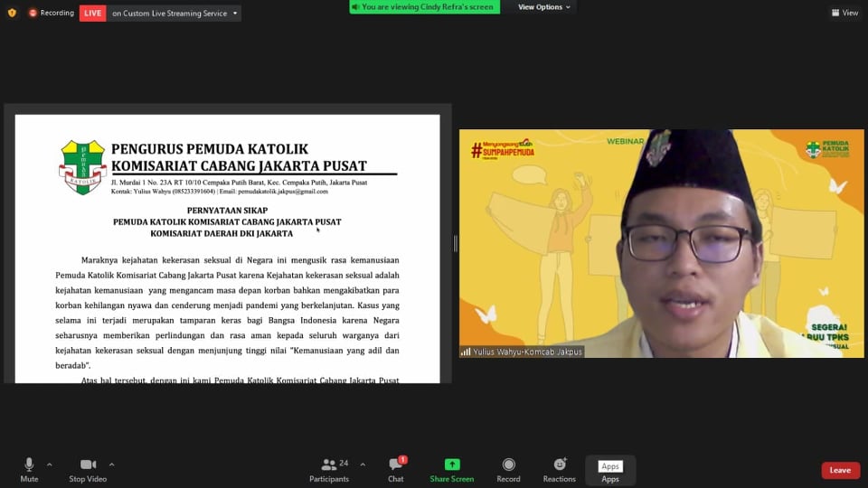Click the divider handle between shared screen and video
This screenshot has width=868, height=488.
tap(456, 243)
